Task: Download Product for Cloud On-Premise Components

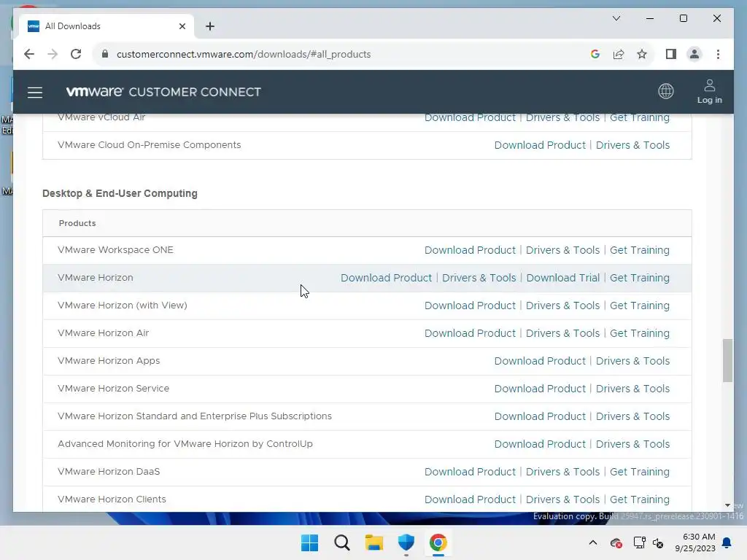Action: (540, 145)
